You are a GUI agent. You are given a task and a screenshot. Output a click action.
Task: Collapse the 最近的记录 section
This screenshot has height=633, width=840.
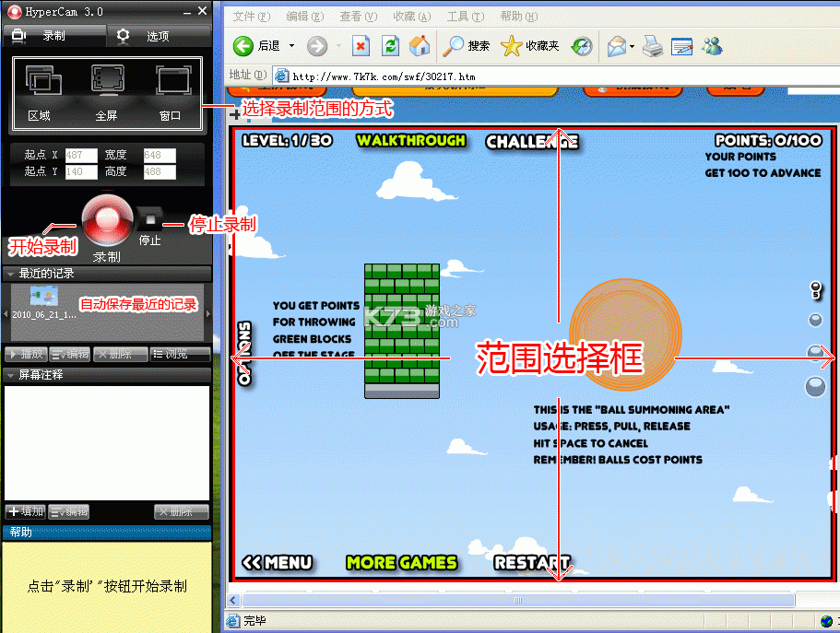click(10, 274)
